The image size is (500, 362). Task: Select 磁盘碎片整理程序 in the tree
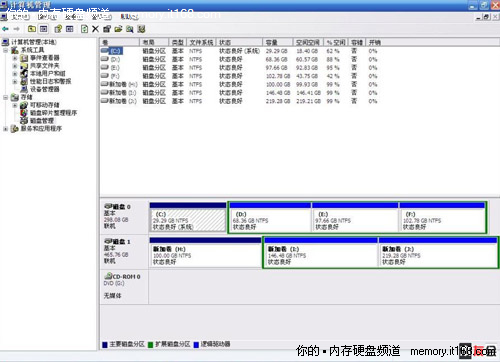53,113
